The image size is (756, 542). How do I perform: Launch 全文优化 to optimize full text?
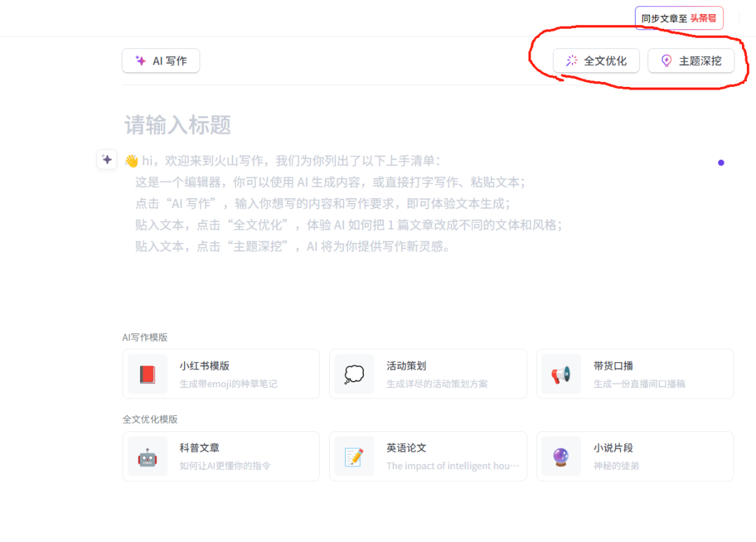596,60
